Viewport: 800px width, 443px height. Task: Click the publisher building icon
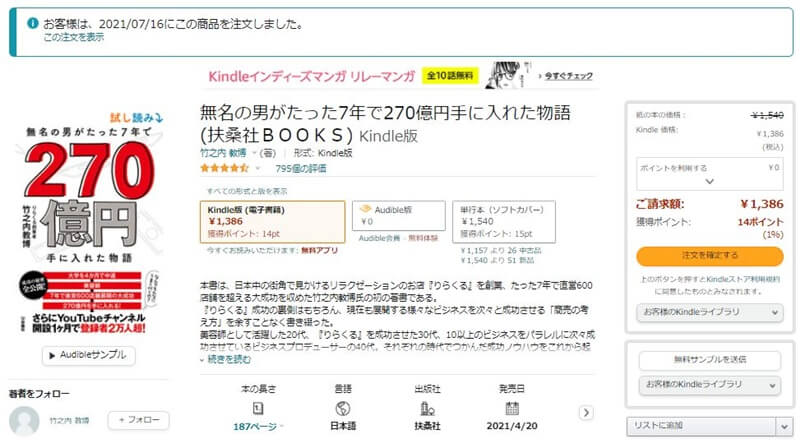click(x=427, y=408)
